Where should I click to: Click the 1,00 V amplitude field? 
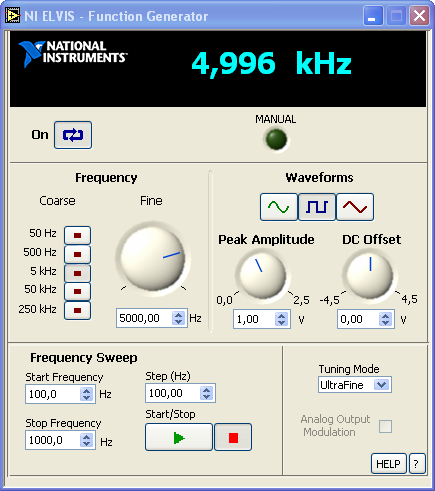(x=254, y=319)
